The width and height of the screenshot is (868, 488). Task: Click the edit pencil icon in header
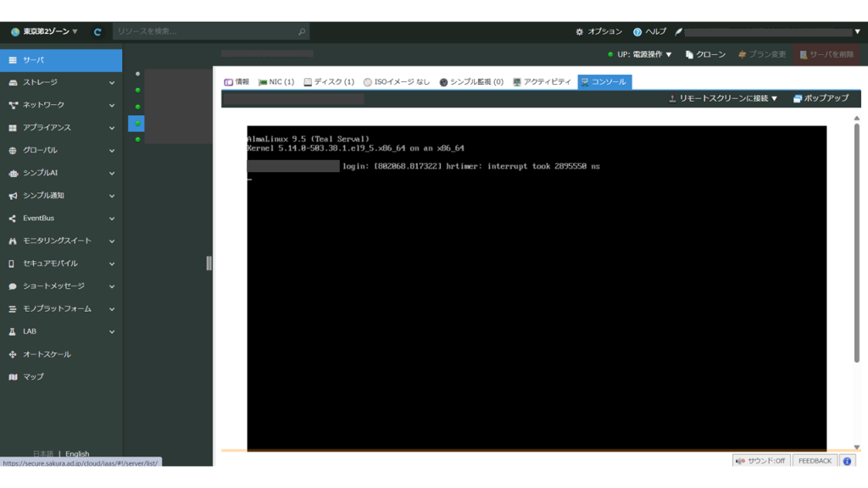click(678, 31)
